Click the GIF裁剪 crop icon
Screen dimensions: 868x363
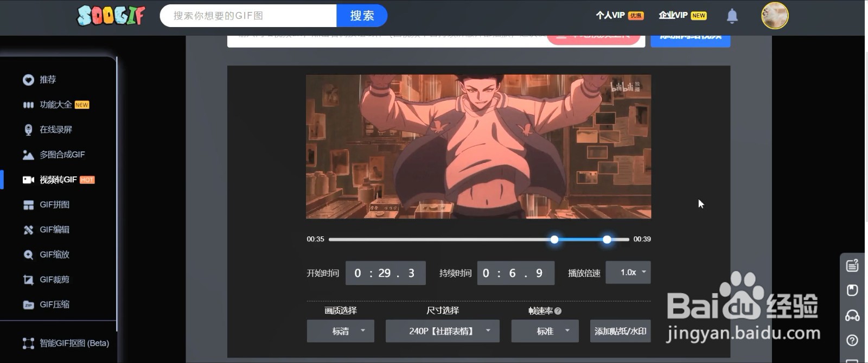pos(28,279)
